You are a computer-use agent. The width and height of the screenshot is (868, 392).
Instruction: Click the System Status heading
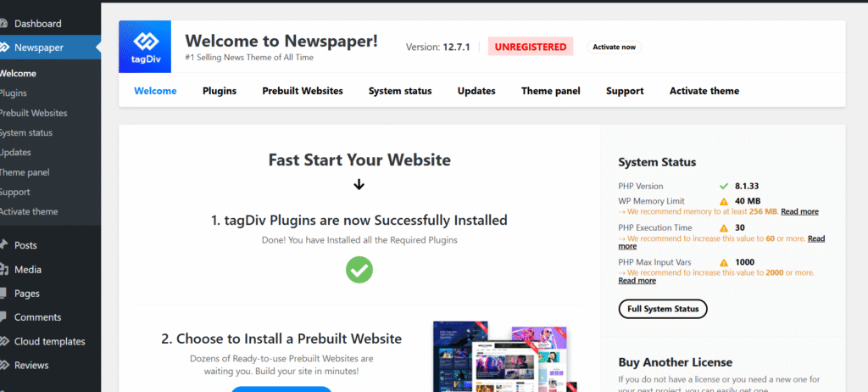point(657,162)
